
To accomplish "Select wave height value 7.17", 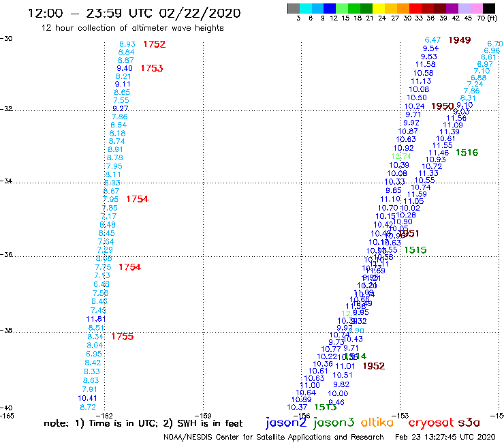I will click(x=109, y=216).
